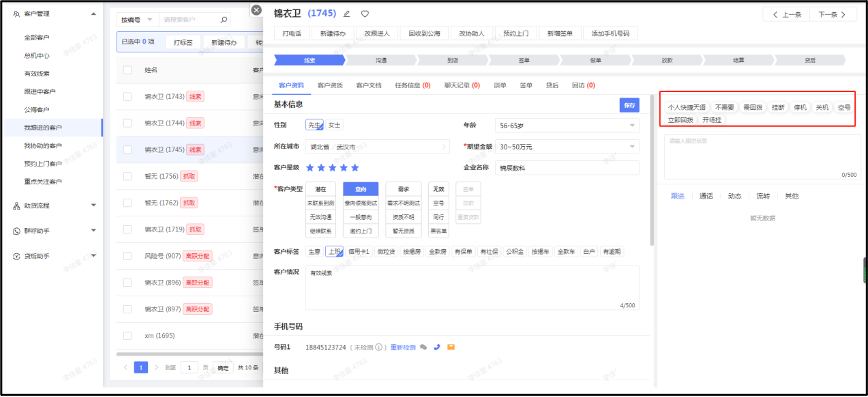Click the 下一条 button
This screenshot has width=868, height=397.
[x=832, y=14]
